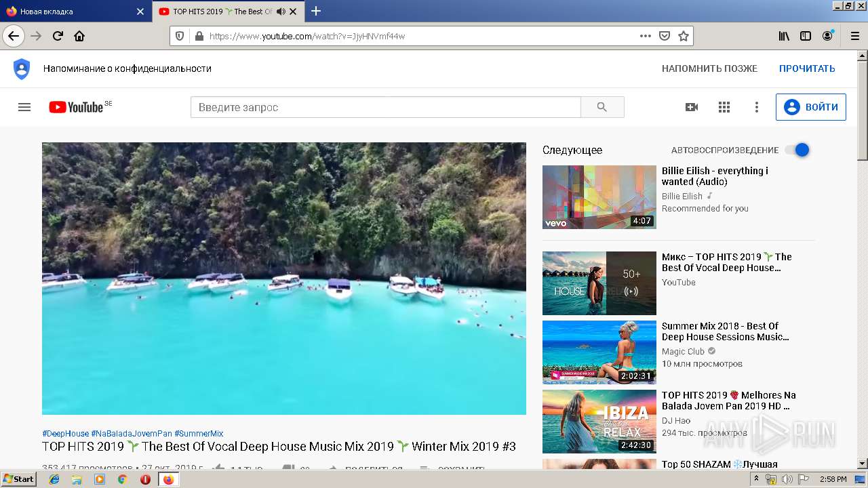Click the ВОЙТИ sign-in button

pos(811,107)
